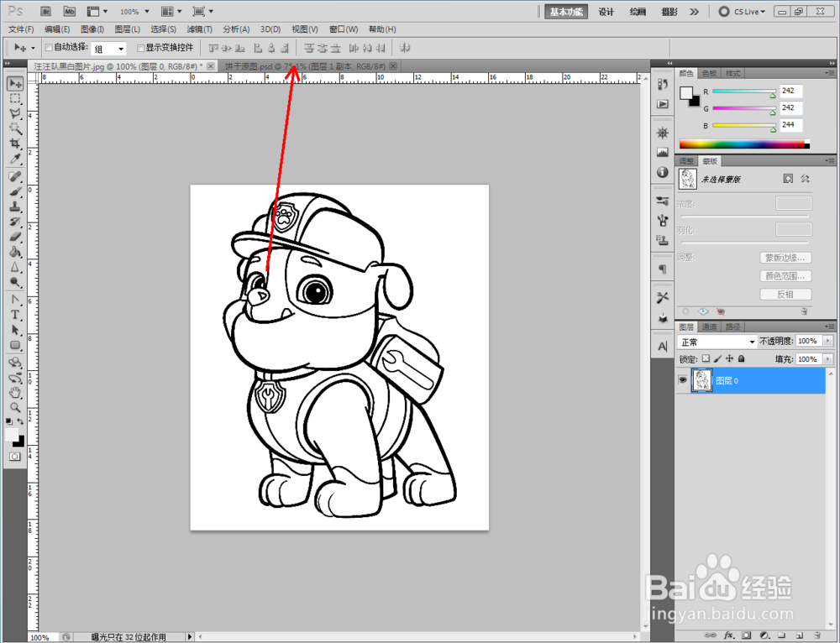Select the Paint Bucket tool

pos(15,252)
